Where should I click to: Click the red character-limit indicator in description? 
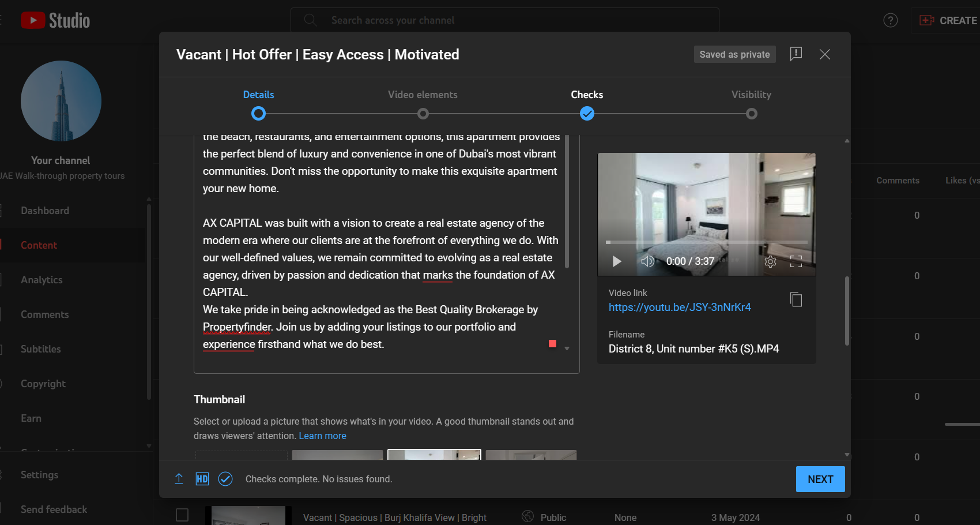tap(552, 344)
